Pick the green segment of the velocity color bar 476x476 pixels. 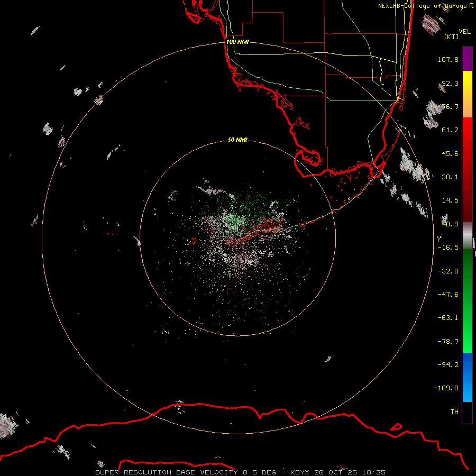tap(467, 300)
